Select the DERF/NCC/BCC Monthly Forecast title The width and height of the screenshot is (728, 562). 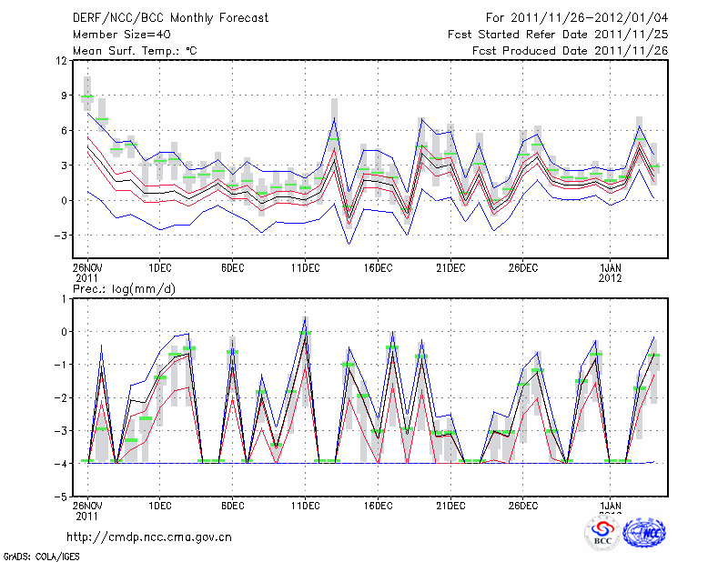point(170,19)
